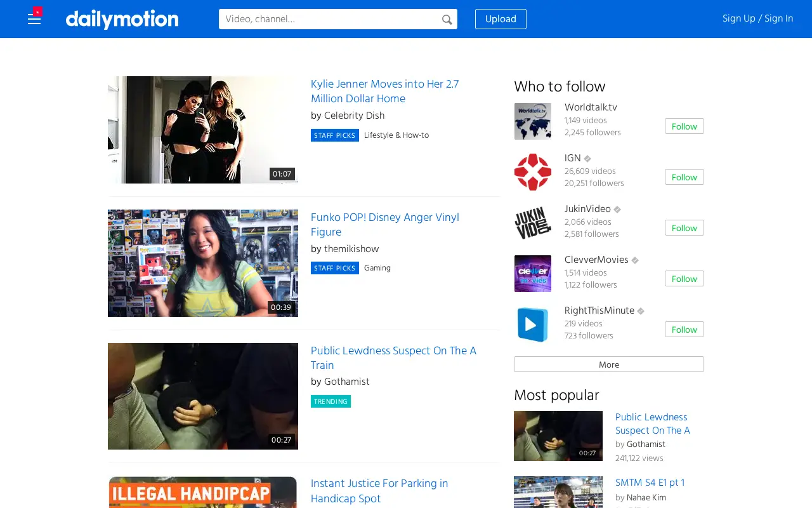812x508 pixels.
Task: Click STAFF PICKS badge on Kylie Jenner video
Action: pyautogui.click(x=335, y=135)
